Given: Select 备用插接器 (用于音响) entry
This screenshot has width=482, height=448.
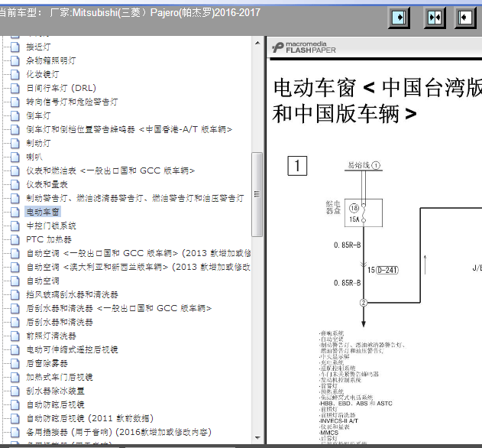Looking at the screenshot, I should (119, 432).
